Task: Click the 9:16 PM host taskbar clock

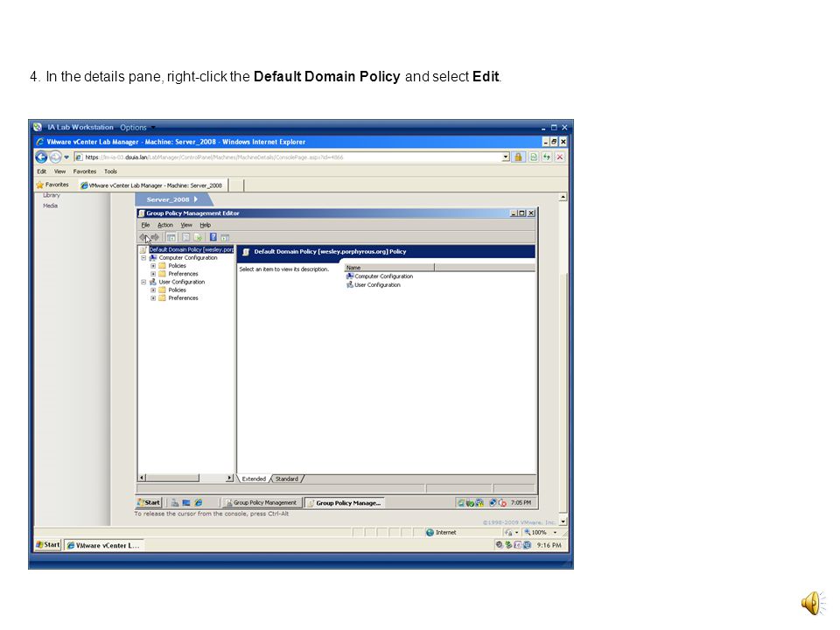Action: pyautogui.click(x=549, y=545)
